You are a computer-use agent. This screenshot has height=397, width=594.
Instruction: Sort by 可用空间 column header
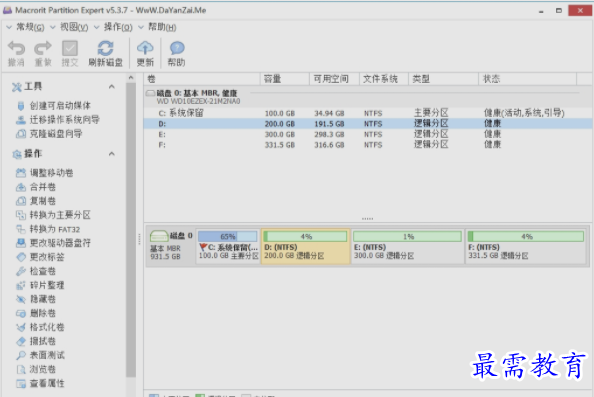(334, 79)
